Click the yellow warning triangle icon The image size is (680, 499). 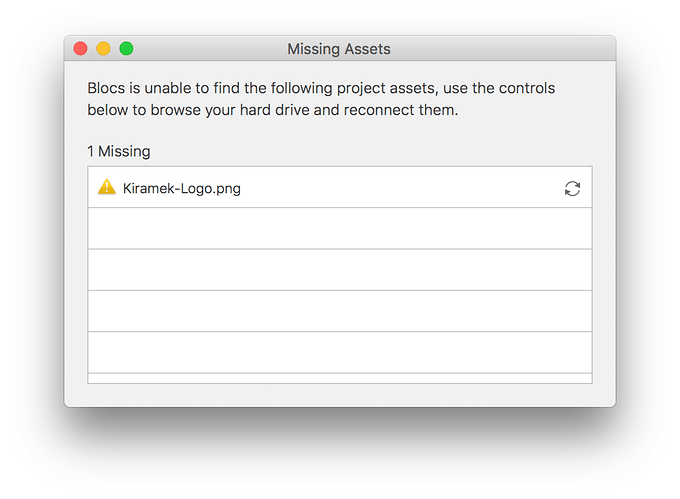[x=106, y=187]
